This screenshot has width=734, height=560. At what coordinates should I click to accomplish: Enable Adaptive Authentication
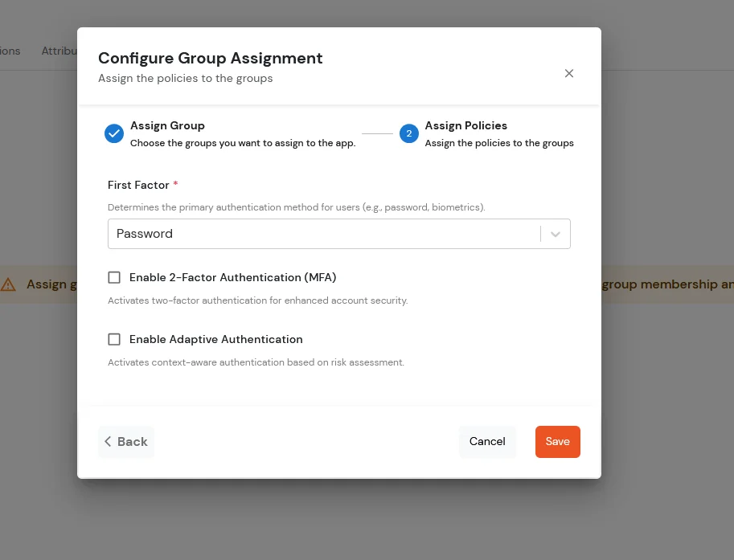[114, 339]
